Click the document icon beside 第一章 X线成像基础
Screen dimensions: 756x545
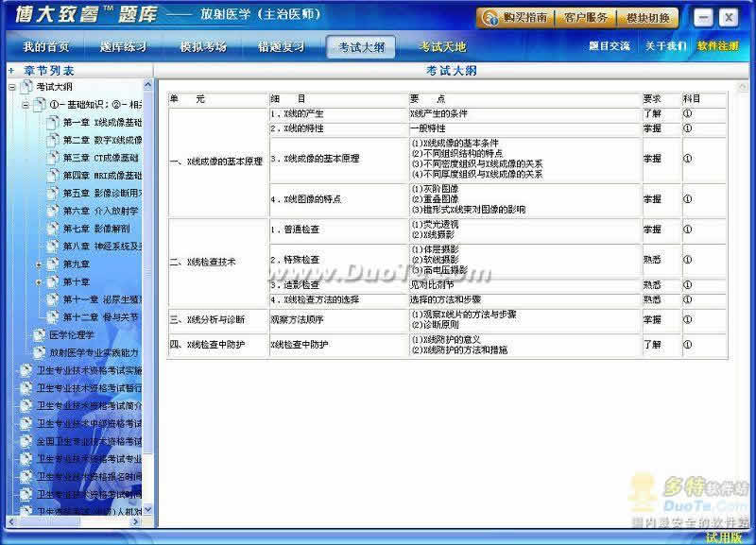coord(53,122)
